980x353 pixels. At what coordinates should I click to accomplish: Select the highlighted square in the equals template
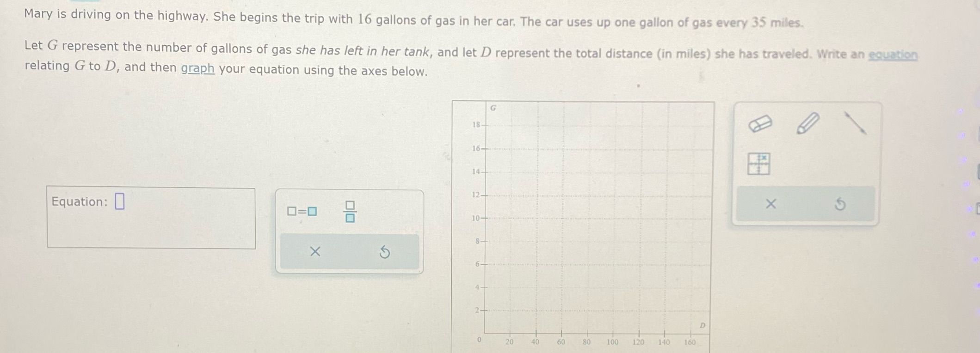click(x=311, y=212)
